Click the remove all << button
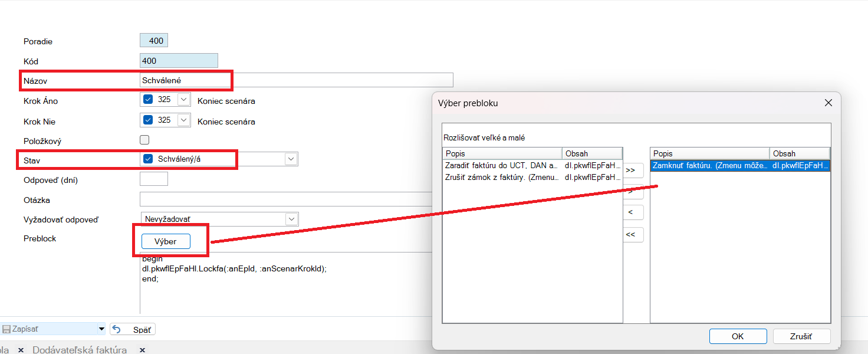Viewport: 868px width, 354px height. point(630,235)
